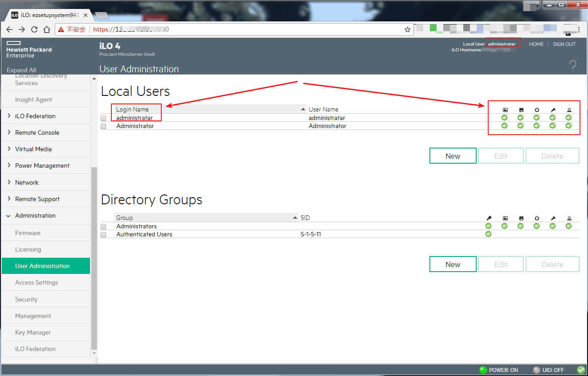The image size is (588, 376).
Task: Select the Authenticated Users group checkbox
Action: [x=103, y=235]
